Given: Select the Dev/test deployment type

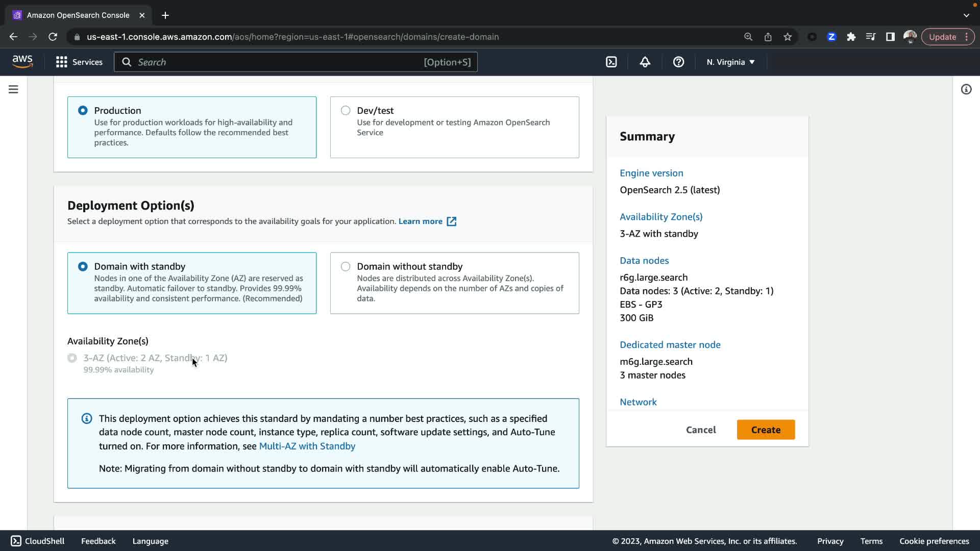Looking at the screenshot, I should point(346,111).
